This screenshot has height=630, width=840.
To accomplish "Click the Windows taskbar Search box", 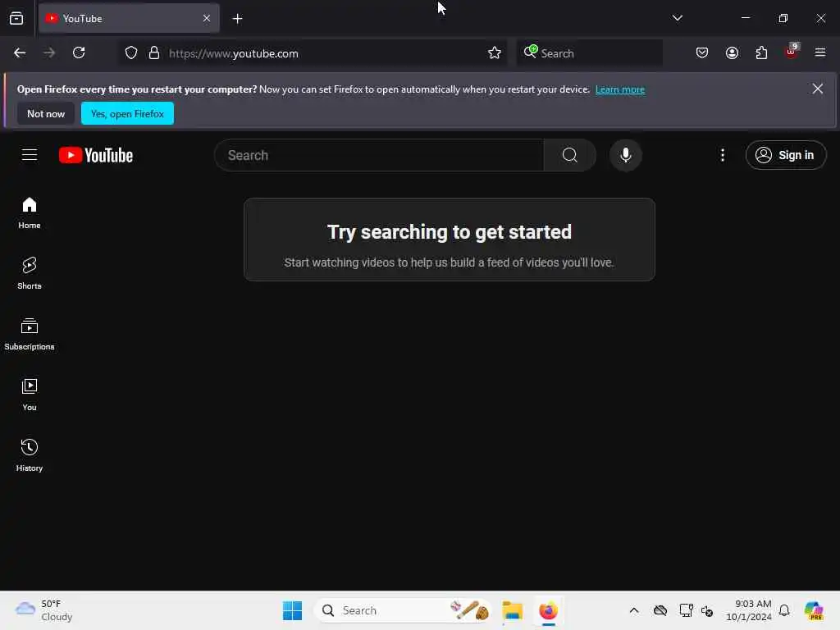I will pyautogui.click(x=403, y=610).
